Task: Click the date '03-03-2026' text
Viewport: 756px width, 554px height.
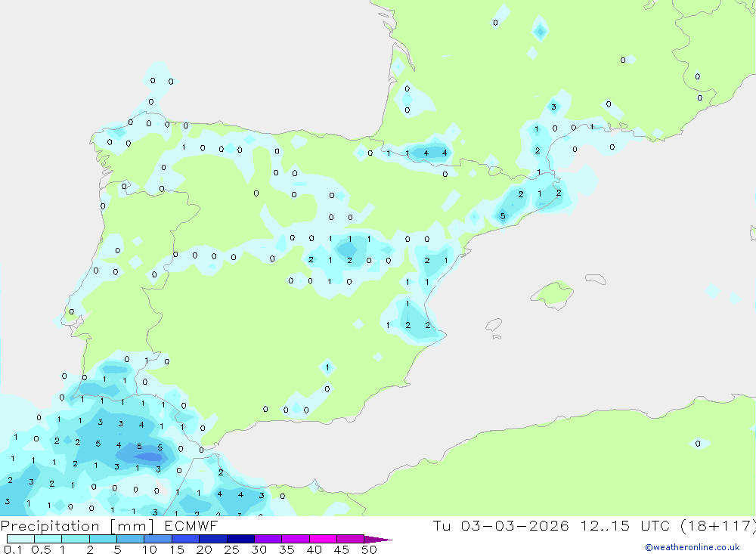Action: point(515,525)
